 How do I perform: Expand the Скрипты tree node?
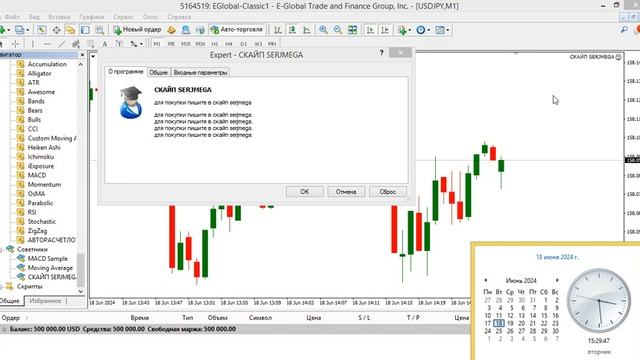[x=1, y=287]
